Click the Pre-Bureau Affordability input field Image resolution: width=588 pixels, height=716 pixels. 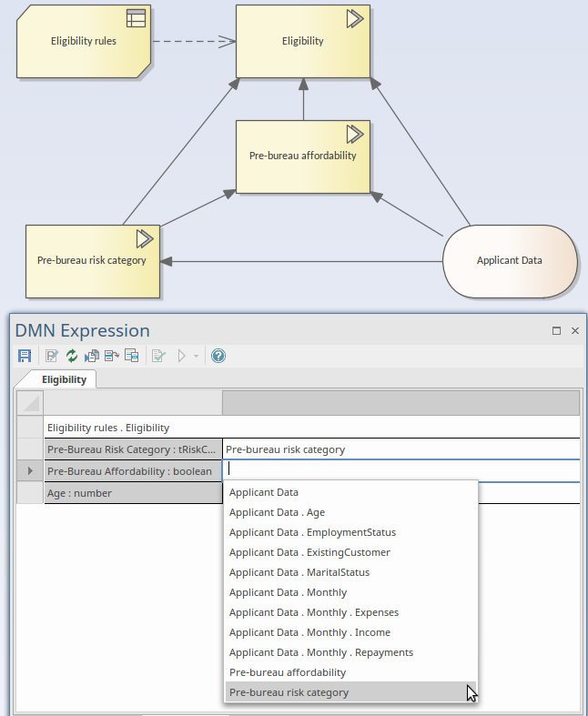pyautogui.click(x=400, y=470)
